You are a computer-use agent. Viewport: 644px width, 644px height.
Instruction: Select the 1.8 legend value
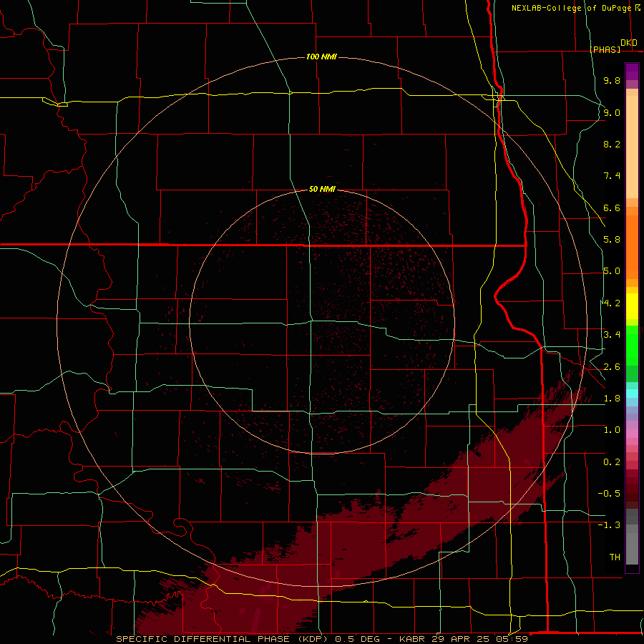[612, 399]
